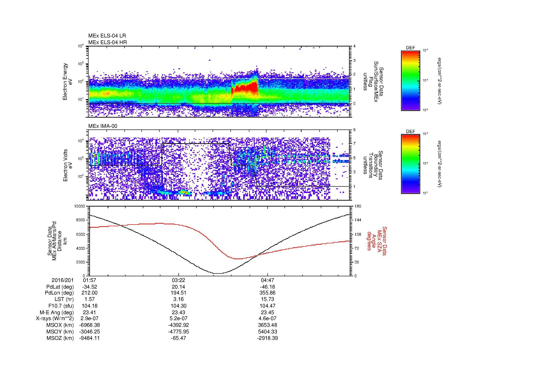Click the MSOZ value '-2918.39'
This screenshot has height=392, width=555.
pyautogui.click(x=267, y=338)
